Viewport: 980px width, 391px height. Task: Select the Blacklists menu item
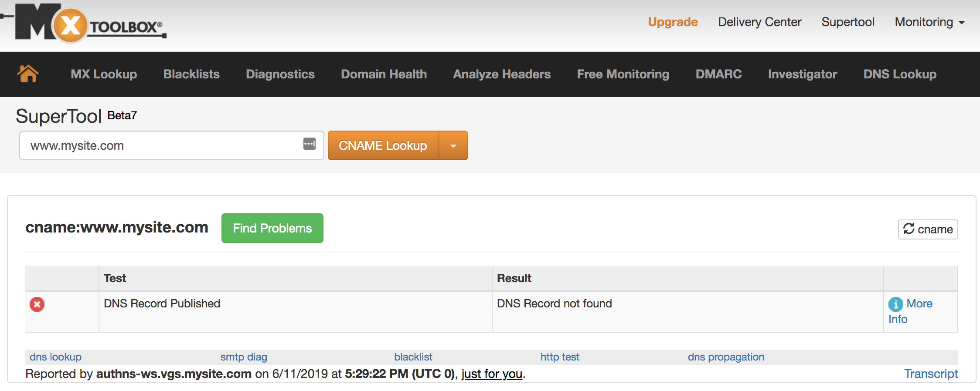click(x=191, y=74)
